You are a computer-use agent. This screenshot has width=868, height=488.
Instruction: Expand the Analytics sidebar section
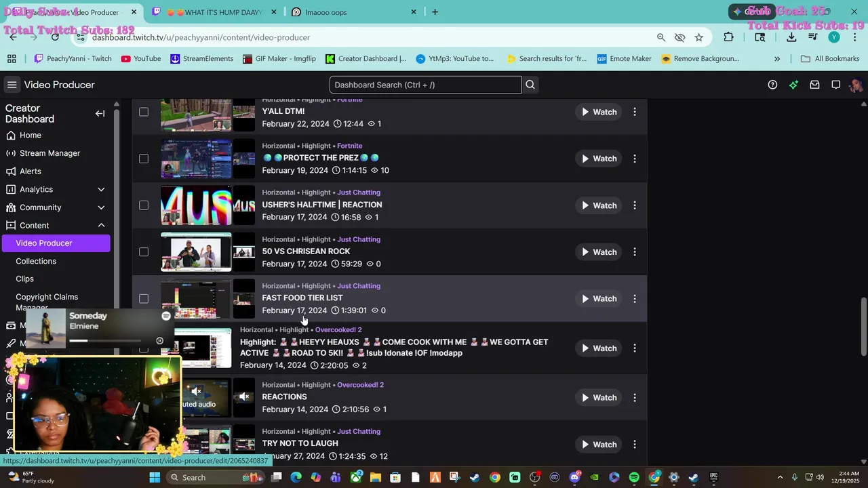(x=101, y=189)
